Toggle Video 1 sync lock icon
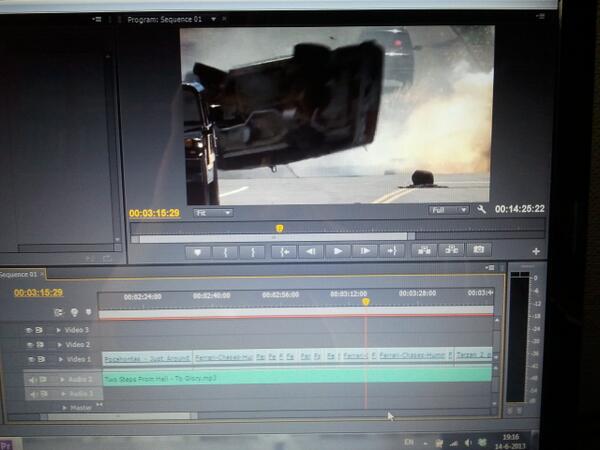This screenshot has width=600, height=450. tap(41, 359)
